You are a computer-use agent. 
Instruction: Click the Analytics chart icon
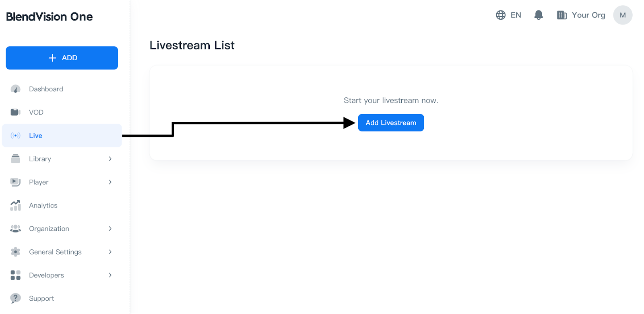tap(15, 205)
